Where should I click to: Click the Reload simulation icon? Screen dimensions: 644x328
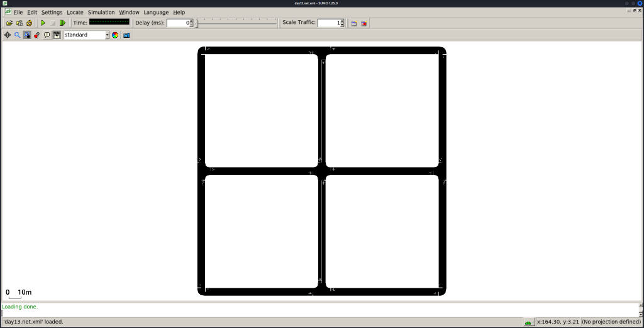[29, 23]
